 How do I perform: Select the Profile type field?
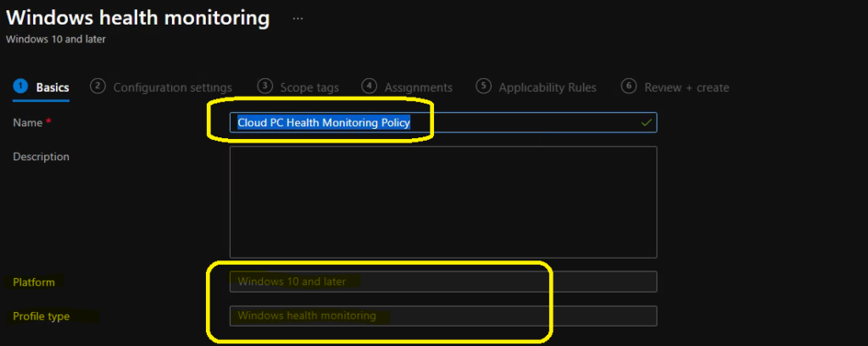443,316
